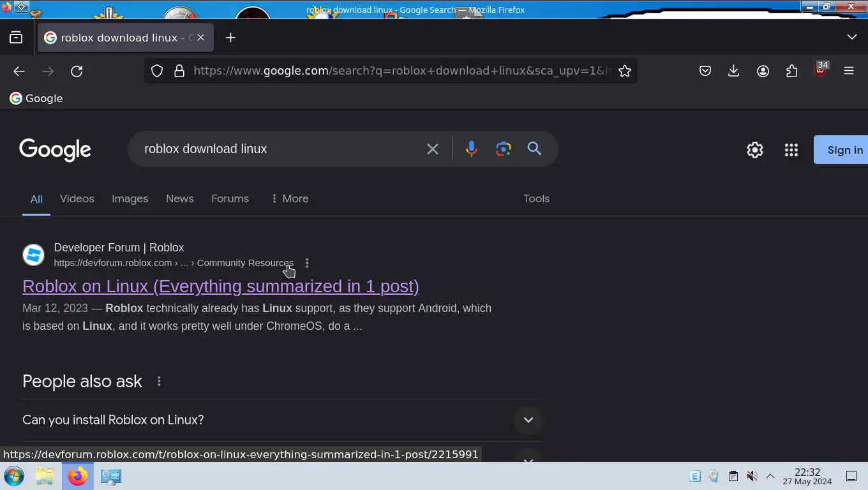Open Roblox on Linux summarized post link

(x=221, y=286)
